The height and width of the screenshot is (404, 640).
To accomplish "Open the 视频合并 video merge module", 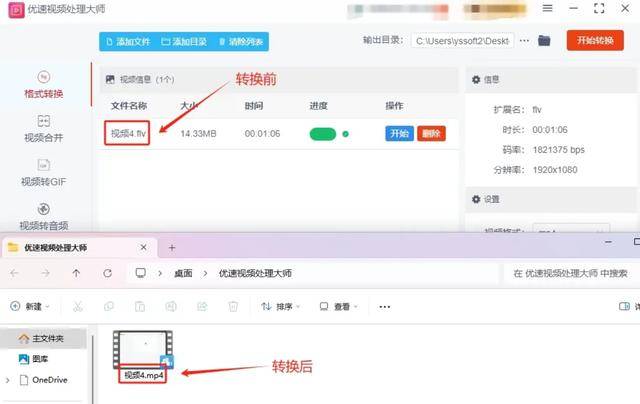I will point(44,129).
